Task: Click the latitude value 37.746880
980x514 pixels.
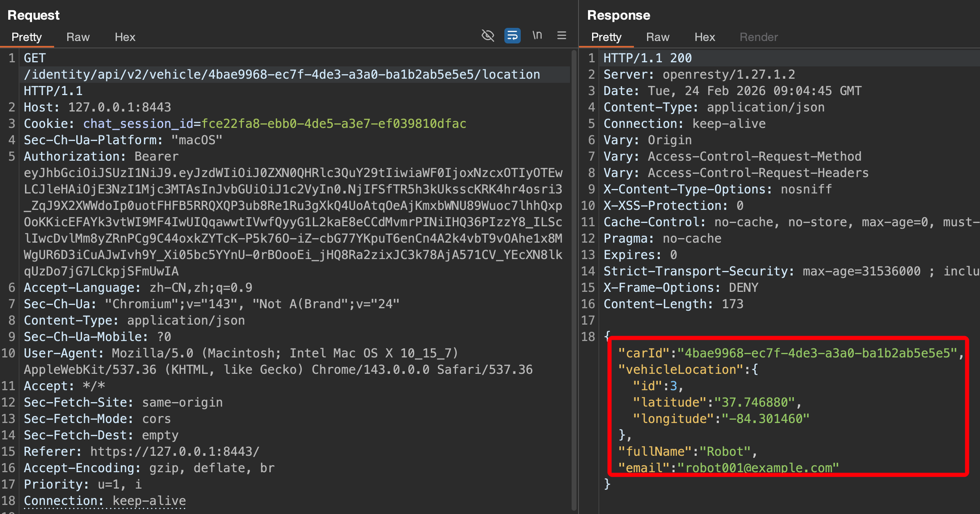Action: pos(754,403)
